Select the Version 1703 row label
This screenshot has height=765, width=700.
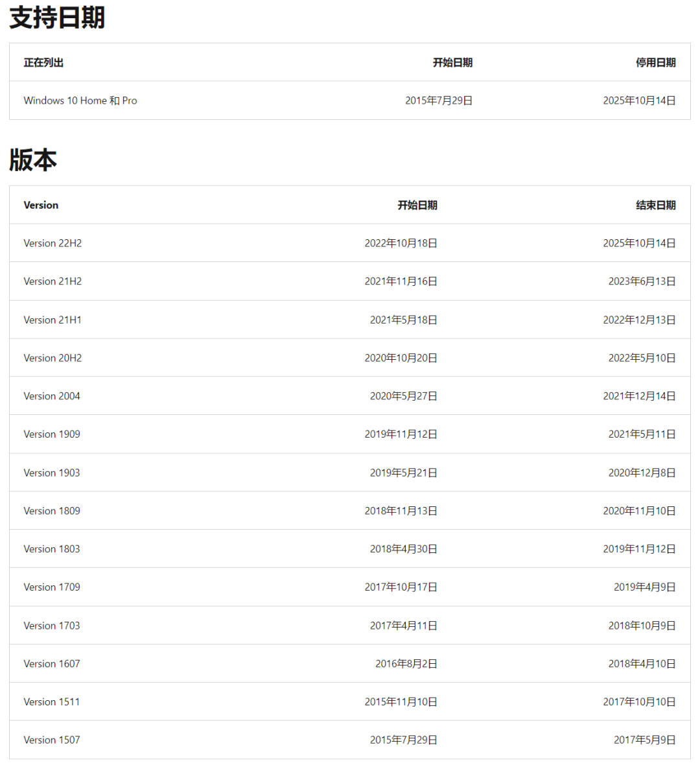coord(52,625)
